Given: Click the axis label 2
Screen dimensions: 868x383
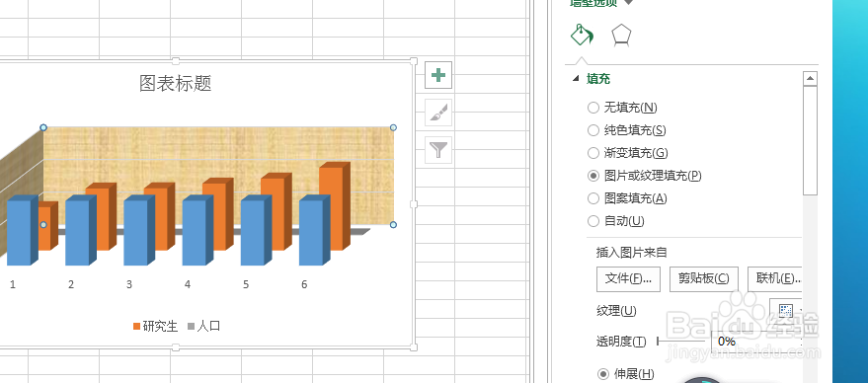Looking at the screenshot, I should tap(71, 284).
